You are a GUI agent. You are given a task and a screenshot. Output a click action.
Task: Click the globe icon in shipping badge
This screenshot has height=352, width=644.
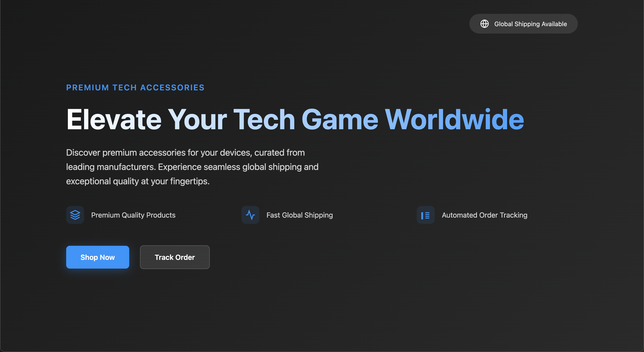click(484, 24)
